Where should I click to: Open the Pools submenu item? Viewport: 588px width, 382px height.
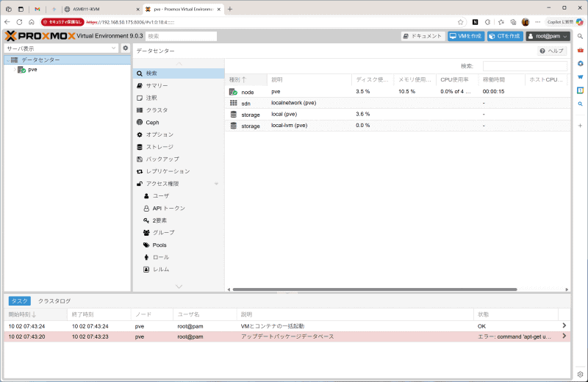(179, 245)
